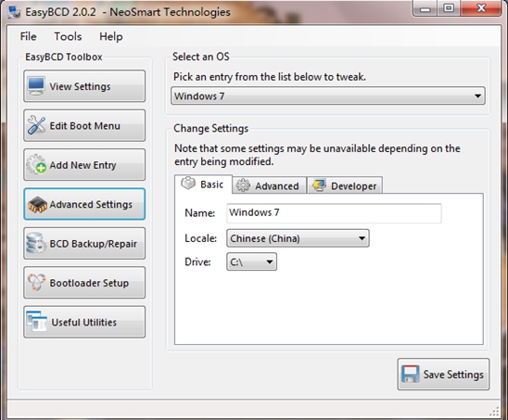Switch to the Basic tab
508x420 pixels.
[203, 185]
